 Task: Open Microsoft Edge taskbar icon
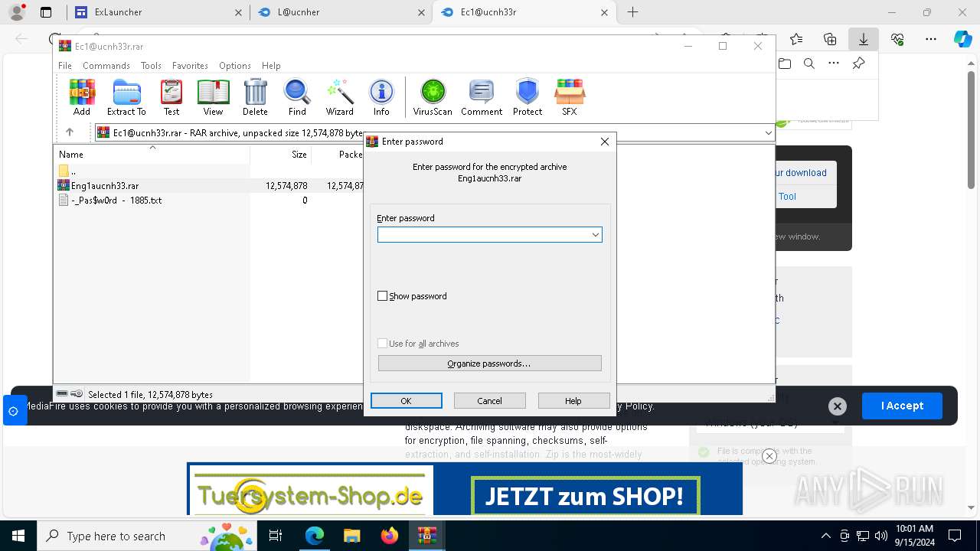tap(314, 536)
